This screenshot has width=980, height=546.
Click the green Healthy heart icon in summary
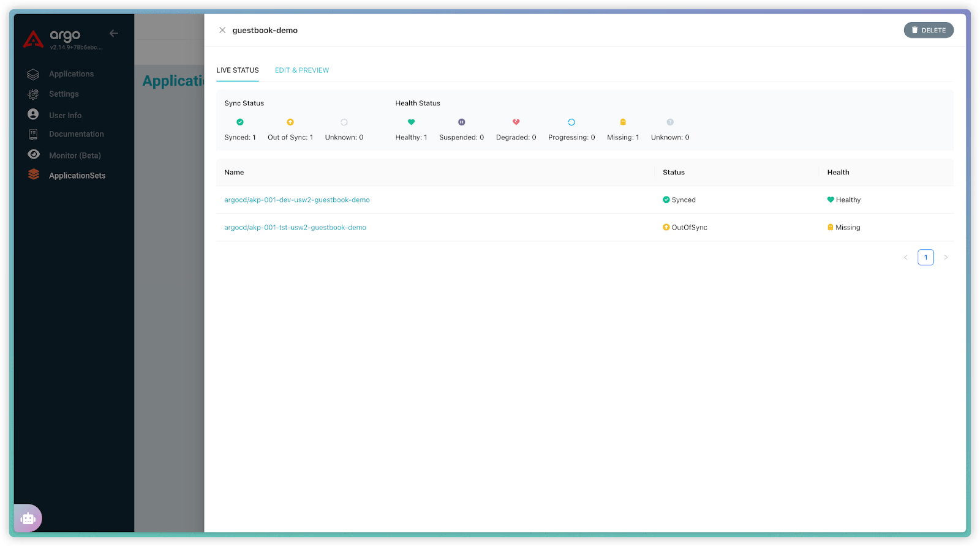tap(412, 122)
